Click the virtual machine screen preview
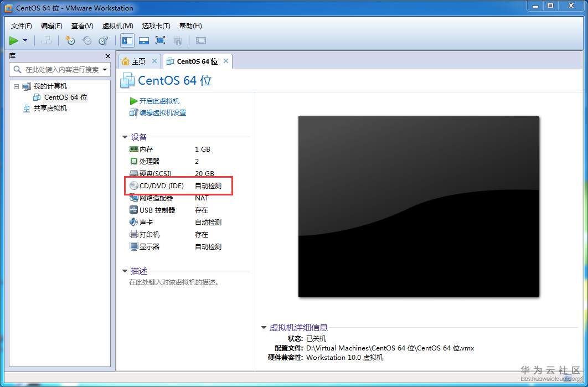 (419, 207)
